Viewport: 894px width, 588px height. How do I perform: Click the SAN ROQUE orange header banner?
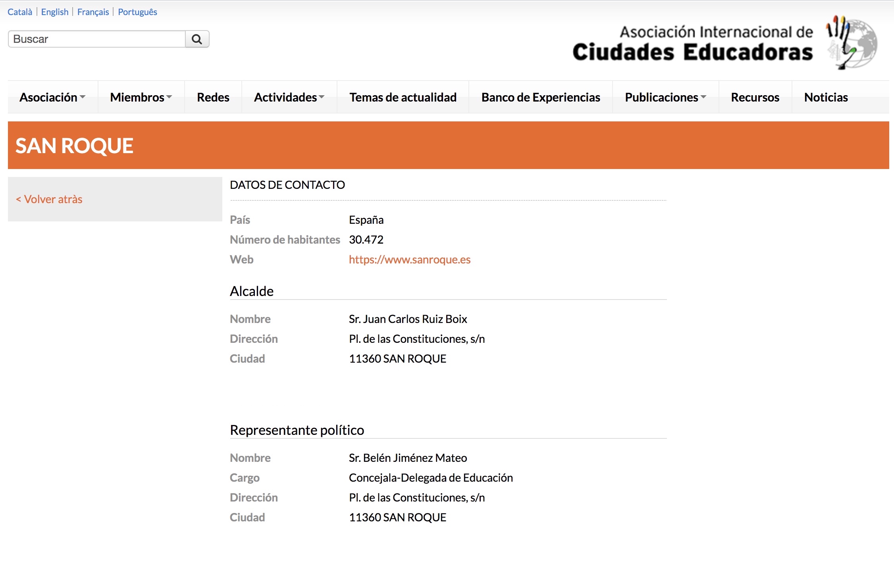448,145
